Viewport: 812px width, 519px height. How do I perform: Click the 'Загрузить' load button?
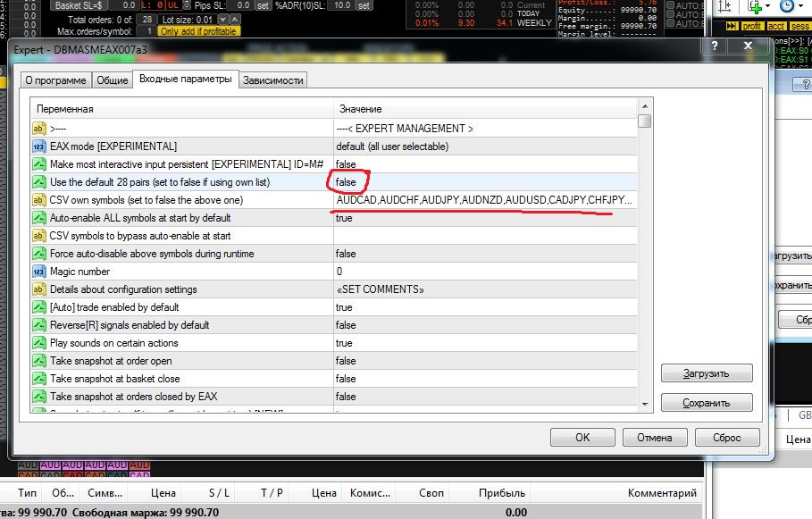tap(707, 373)
